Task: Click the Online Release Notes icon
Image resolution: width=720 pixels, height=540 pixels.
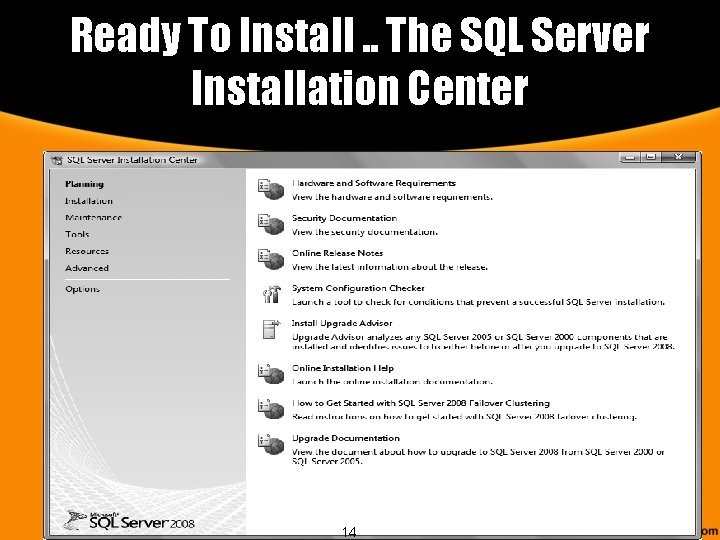Action: pos(271,259)
